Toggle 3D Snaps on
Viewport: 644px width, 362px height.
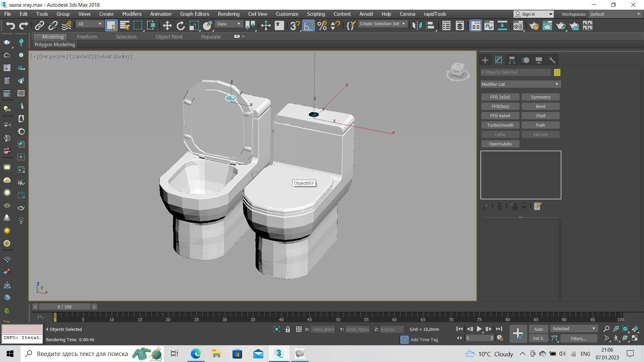pyautogui.click(x=294, y=26)
